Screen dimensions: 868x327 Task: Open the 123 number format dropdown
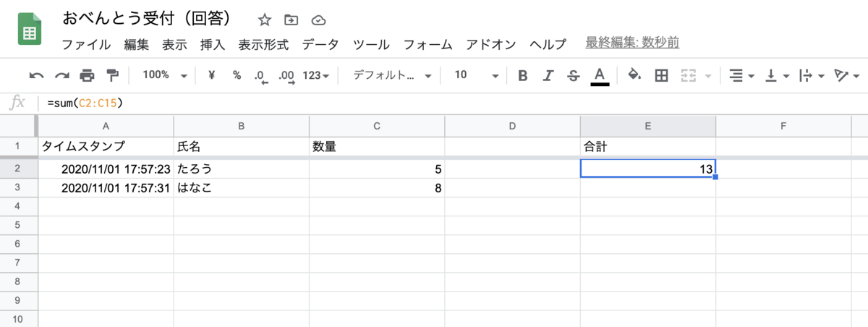pos(315,75)
